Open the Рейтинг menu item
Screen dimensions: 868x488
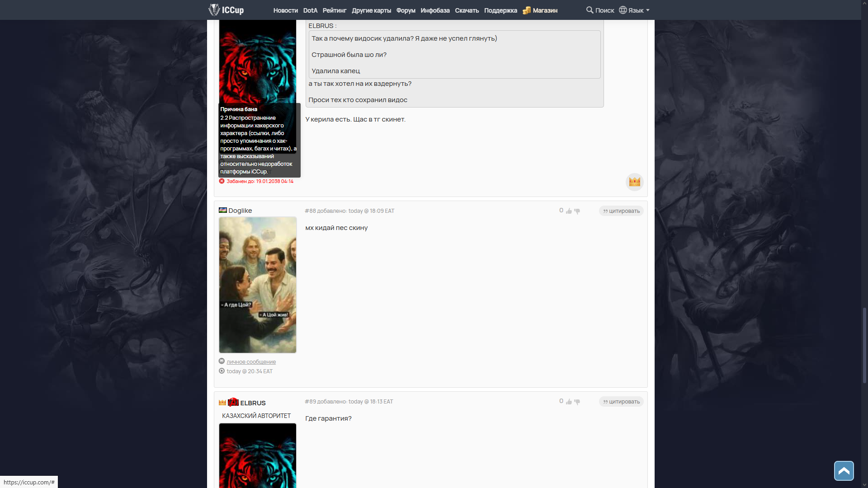click(x=335, y=10)
